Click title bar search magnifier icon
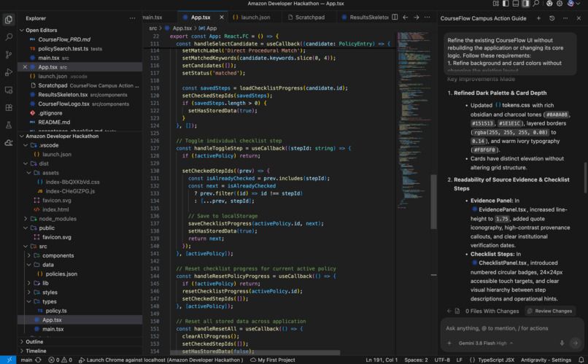Viewport: 588px width, 364px height. coord(536,4)
